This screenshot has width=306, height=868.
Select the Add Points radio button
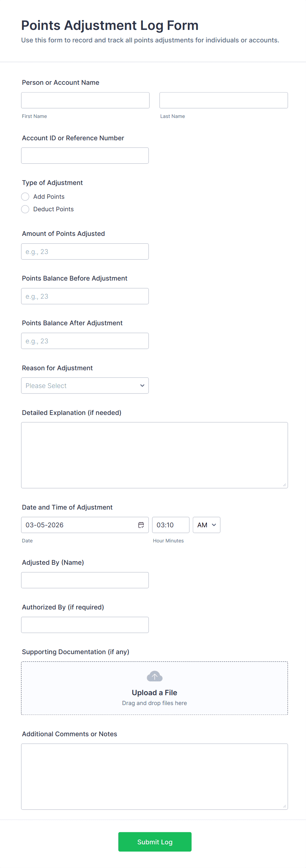[25, 196]
